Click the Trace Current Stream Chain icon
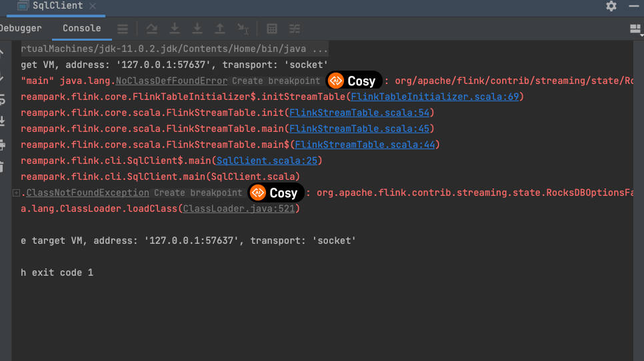The width and height of the screenshot is (644, 361). (295, 29)
